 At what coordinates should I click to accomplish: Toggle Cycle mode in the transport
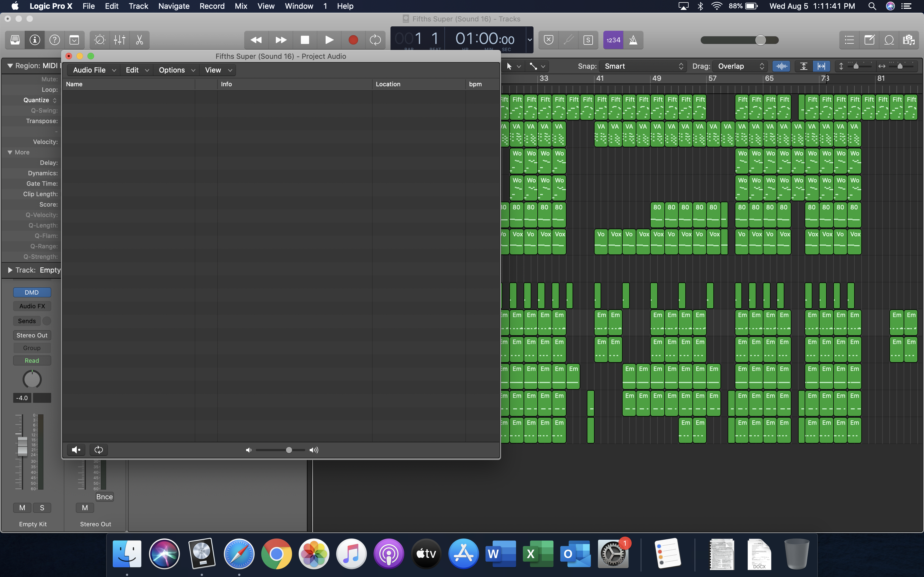[375, 40]
